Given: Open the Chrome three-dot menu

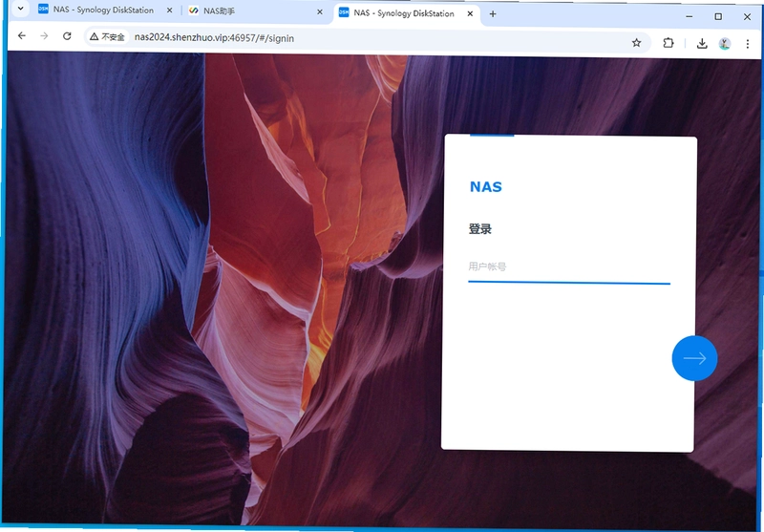Looking at the screenshot, I should pyautogui.click(x=748, y=44).
